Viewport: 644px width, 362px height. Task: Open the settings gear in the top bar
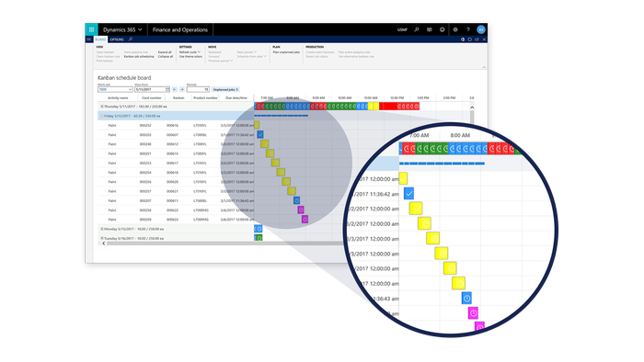click(x=455, y=29)
